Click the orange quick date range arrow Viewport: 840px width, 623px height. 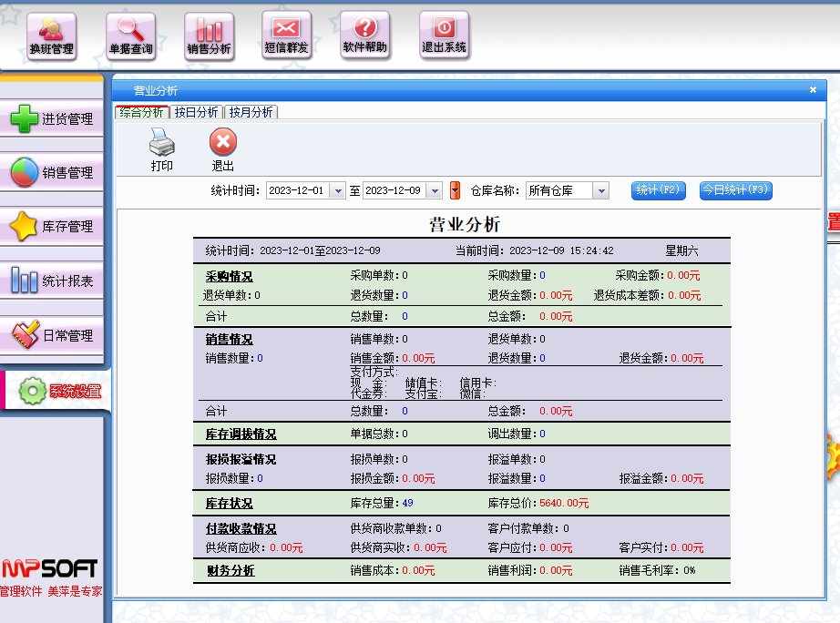pyautogui.click(x=456, y=190)
